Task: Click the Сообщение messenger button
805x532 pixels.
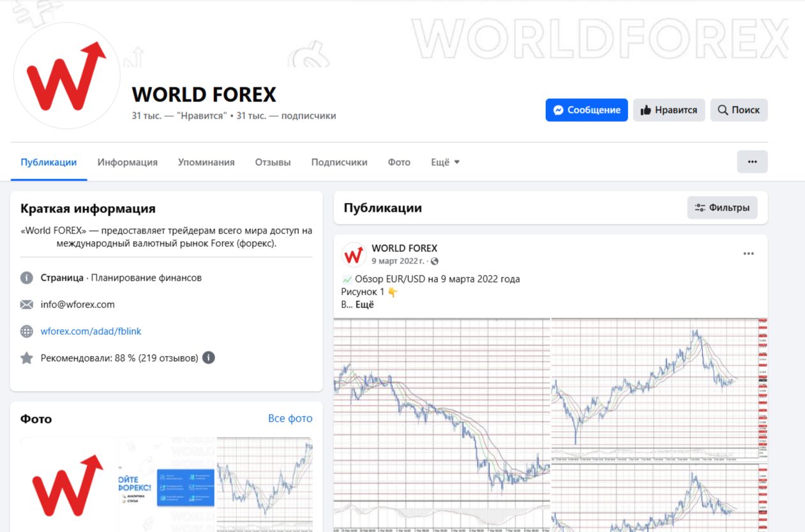Action: pyautogui.click(x=587, y=110)
